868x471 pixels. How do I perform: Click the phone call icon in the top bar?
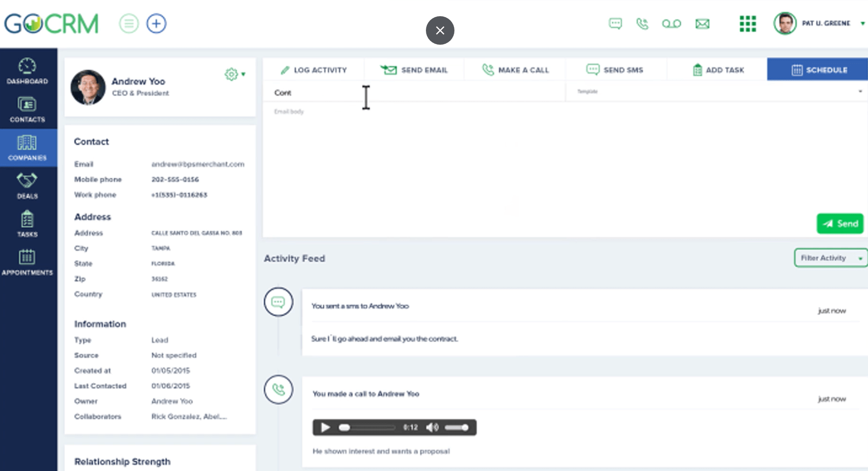point(642,23)
